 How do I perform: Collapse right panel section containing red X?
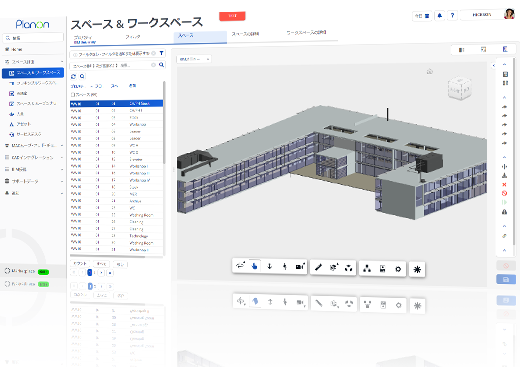click(x=504, y=157)
